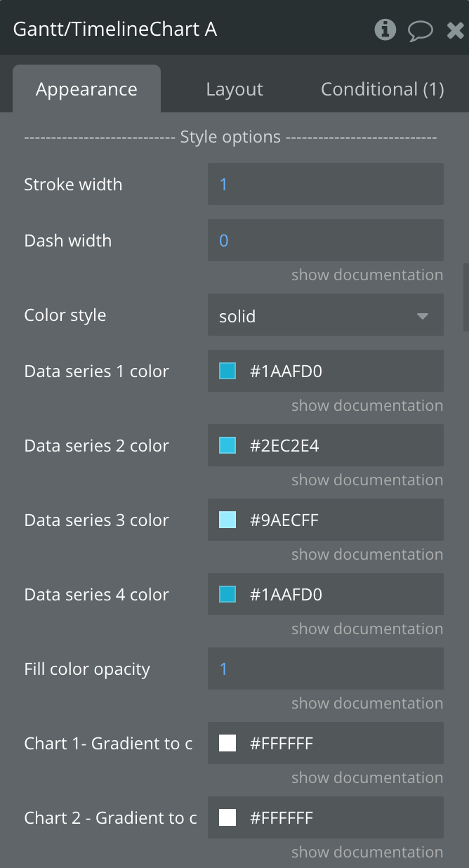This screenshot has height=868, width=469.
Task: Expand the Color style dropdown
Action: (325, 316)
